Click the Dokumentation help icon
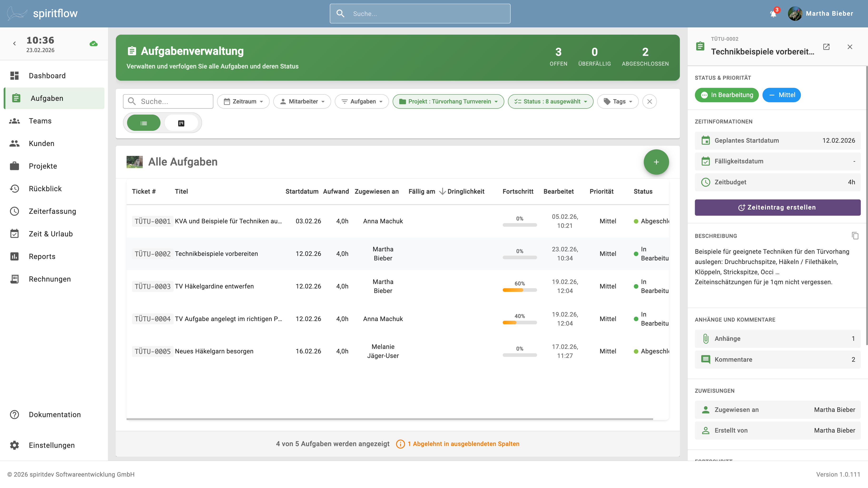Image resolution: width=868 pixels, height=488 pixels. point(15,415)
